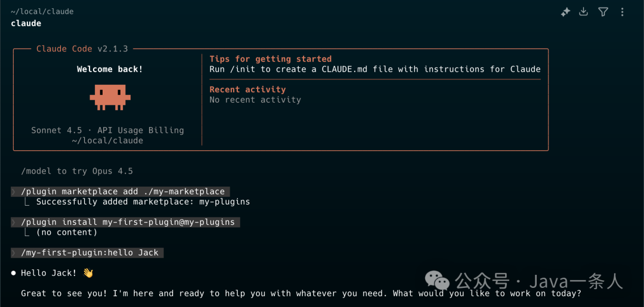Click the Claude pixel mascot icon

(x=110, y=97)
